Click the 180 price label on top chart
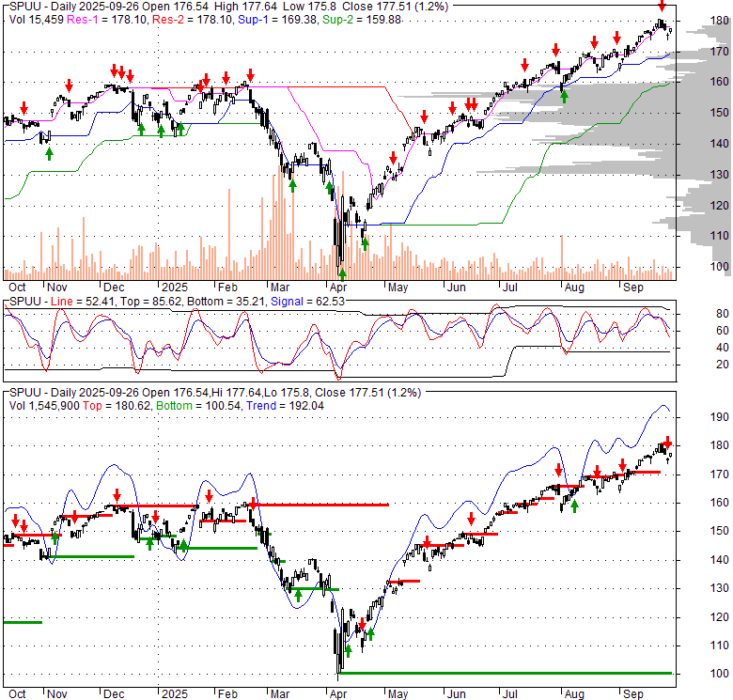Screen dimensions: 733x700 [x=720, y=21]
